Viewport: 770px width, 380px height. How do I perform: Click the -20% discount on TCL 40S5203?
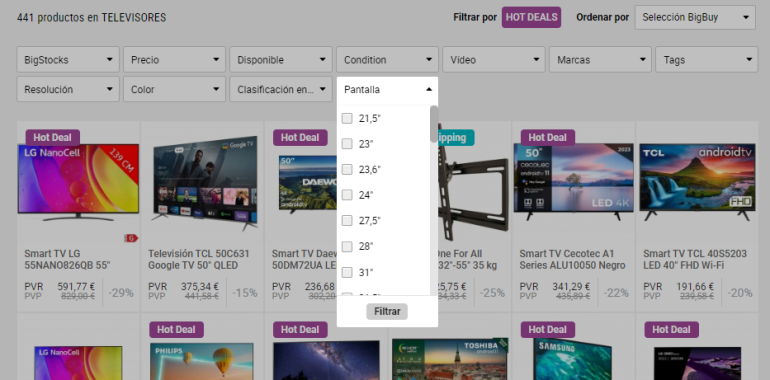tap(740, 293)
